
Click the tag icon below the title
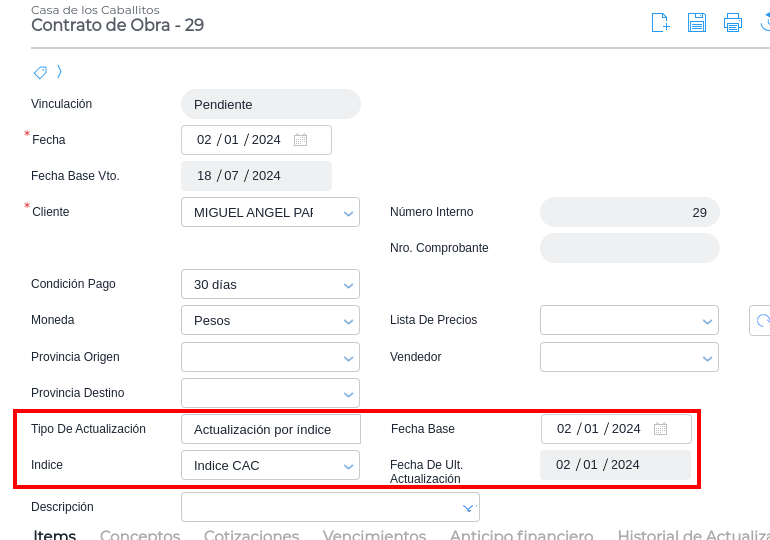(40, 72)
